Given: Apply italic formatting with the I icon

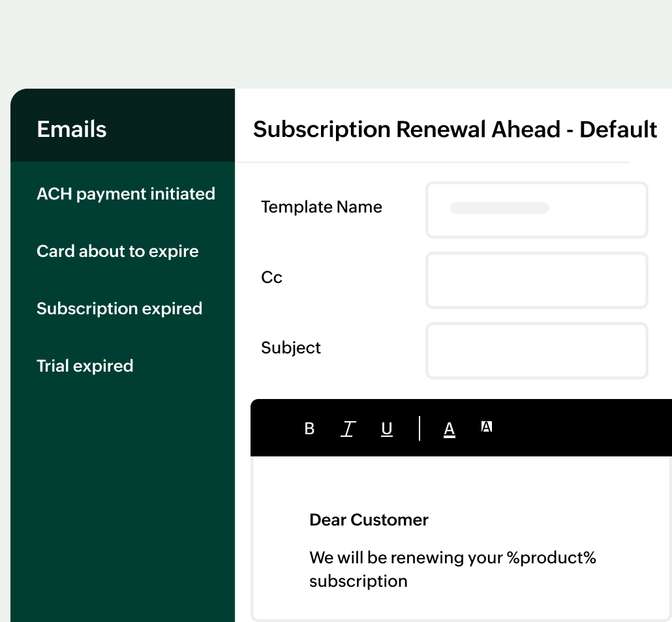Looking at the screenshot, I should click(x=348, y=428).
